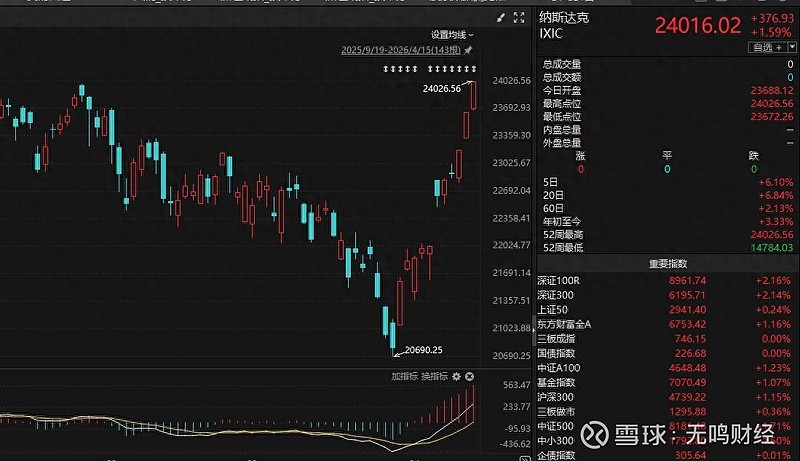
Task: Select the 上证50 index row
Action: click(x=668, y=310)
